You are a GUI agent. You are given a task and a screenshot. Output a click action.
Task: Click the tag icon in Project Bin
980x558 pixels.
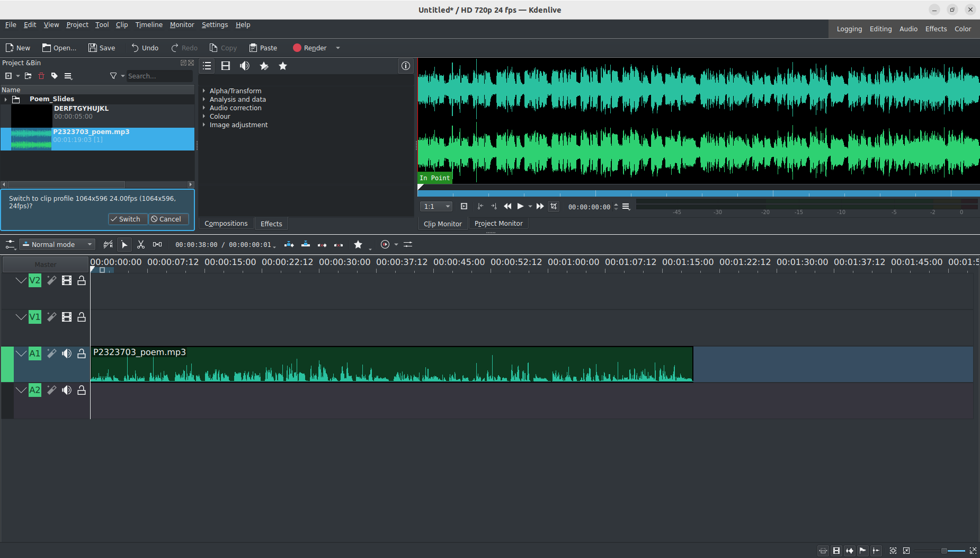pos(55,76)
